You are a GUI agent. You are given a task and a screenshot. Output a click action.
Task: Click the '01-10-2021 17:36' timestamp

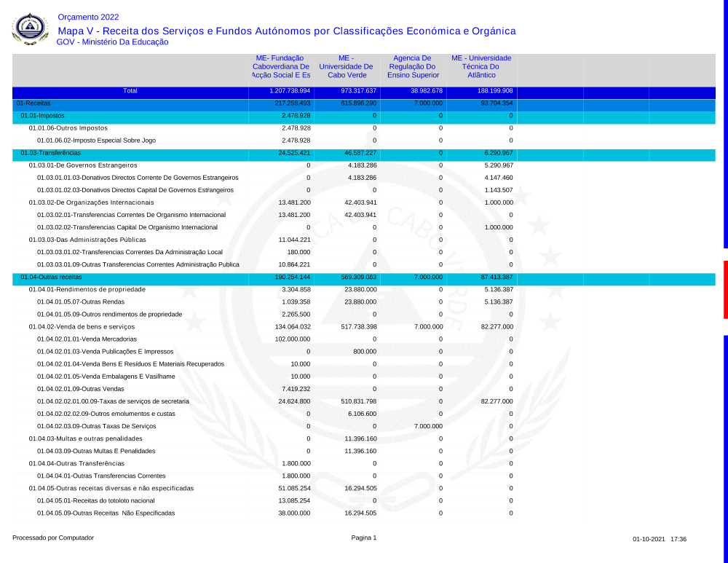pyautogui.click(x=660, y=539)
